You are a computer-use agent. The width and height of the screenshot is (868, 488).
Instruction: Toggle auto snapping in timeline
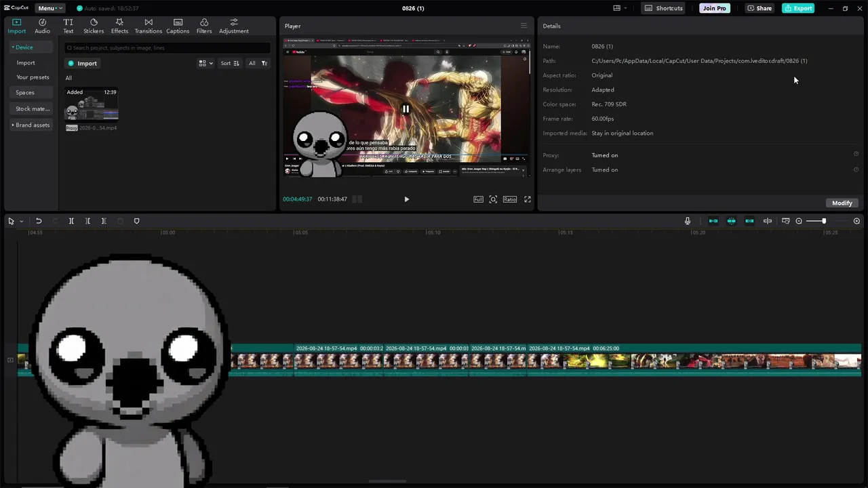[731, 221]
